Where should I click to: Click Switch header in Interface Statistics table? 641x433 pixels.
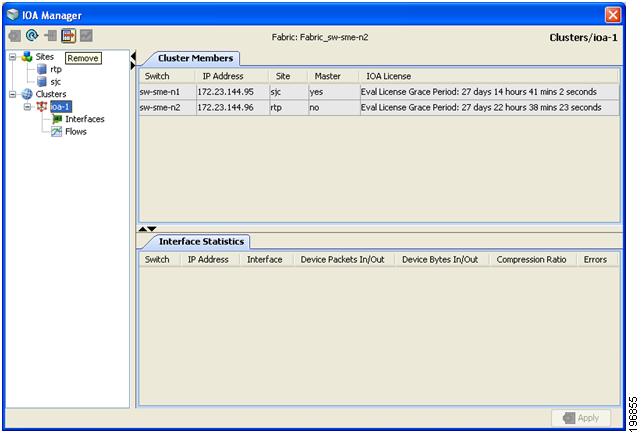tap(160, 260)
